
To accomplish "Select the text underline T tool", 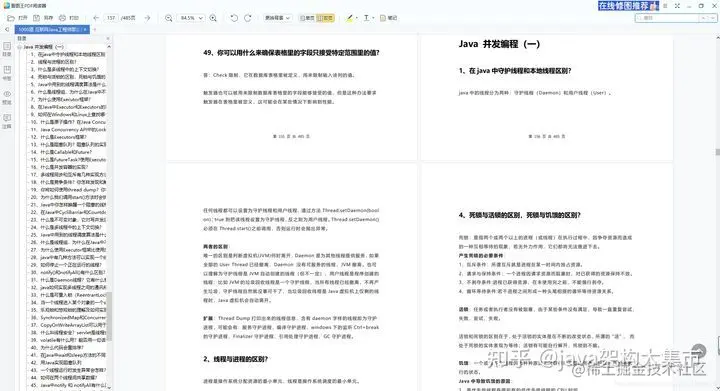I will coord(366,18).
